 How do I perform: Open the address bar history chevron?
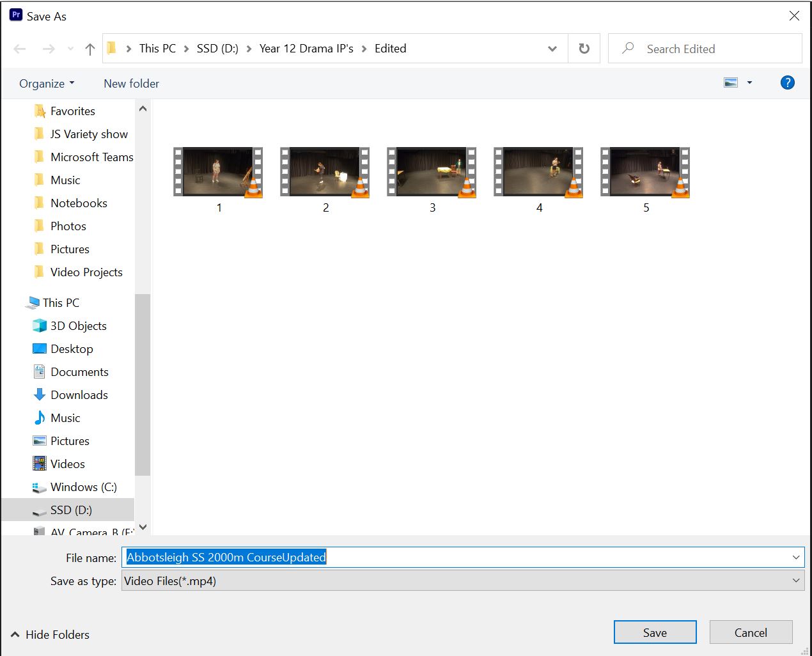(552, 48)
